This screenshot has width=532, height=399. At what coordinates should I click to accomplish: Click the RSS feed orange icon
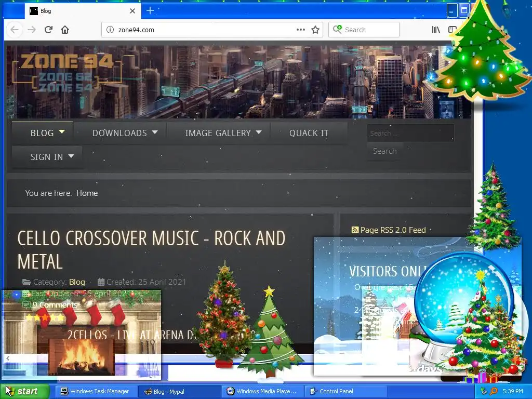(355, 230)
